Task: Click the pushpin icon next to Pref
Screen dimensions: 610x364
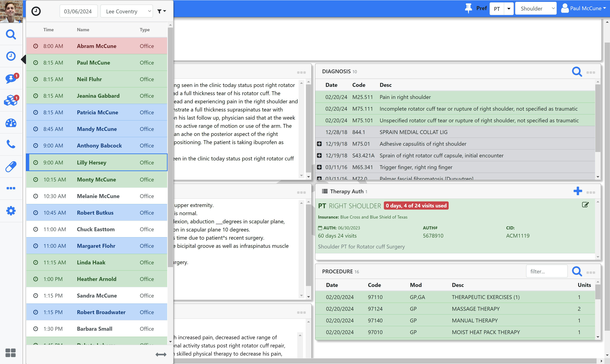Action: [x=468, y=8]
